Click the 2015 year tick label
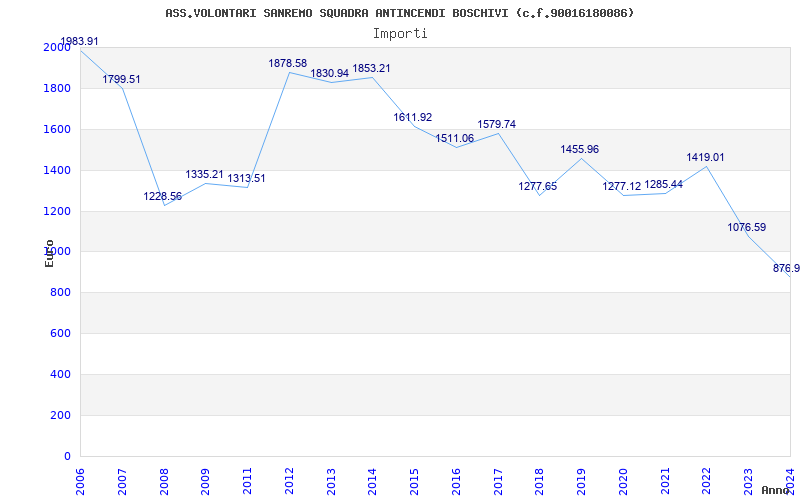 click(414, 480)
